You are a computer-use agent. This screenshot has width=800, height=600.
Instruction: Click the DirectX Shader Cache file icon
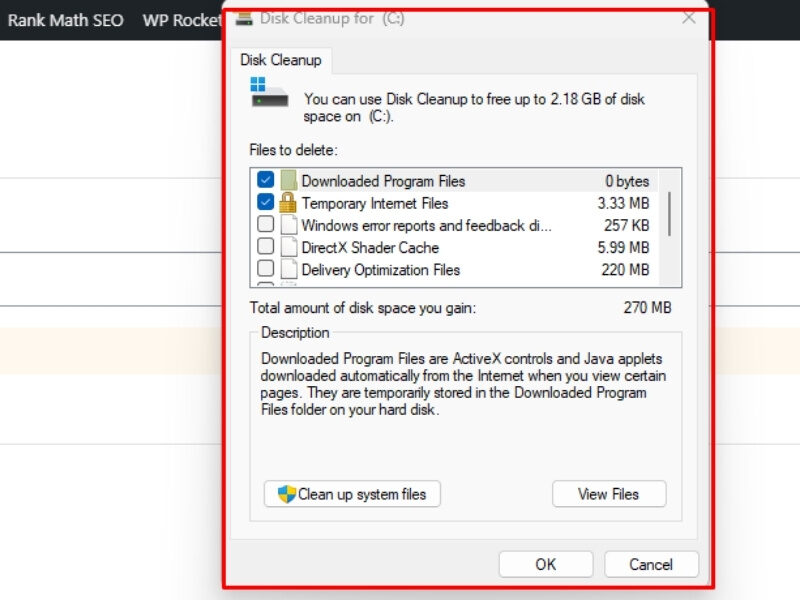(x=288, y=247)
